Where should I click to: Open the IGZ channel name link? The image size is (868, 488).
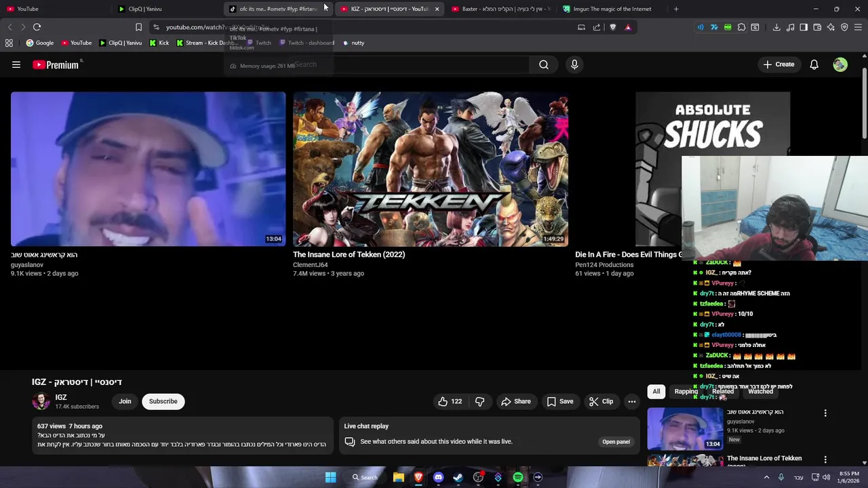[61, 397]
